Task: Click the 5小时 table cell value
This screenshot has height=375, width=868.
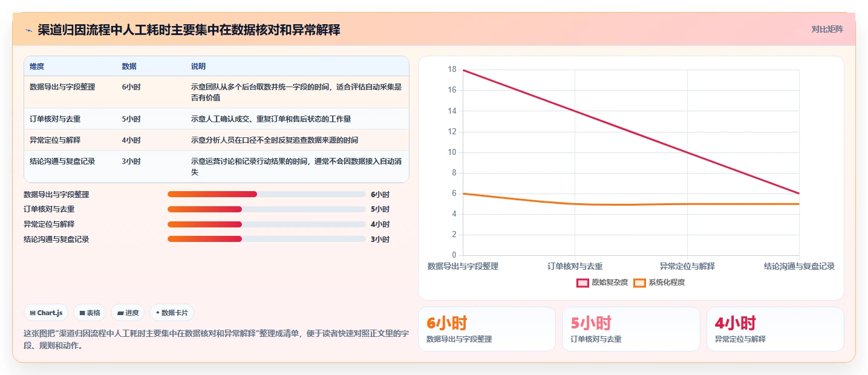Action: [x=131, y=119]
